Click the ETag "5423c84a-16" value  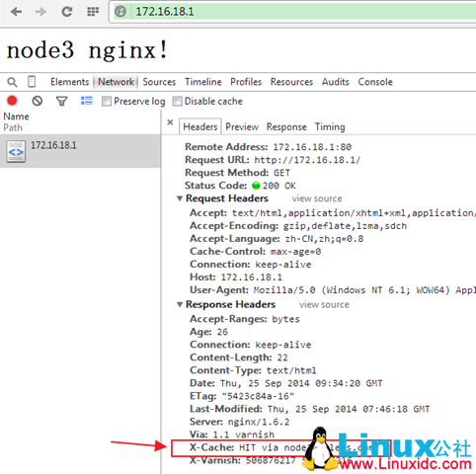point(258,396)
